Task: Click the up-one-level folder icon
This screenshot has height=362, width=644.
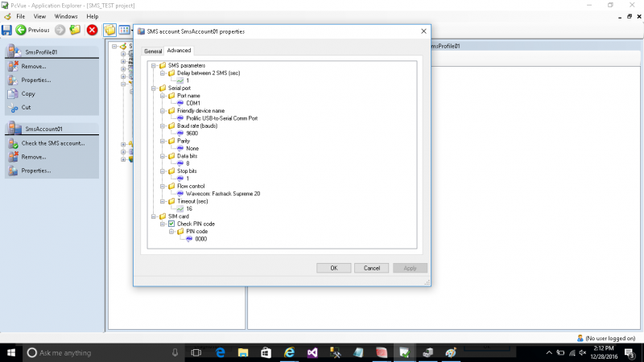Action: click(75, 30)
